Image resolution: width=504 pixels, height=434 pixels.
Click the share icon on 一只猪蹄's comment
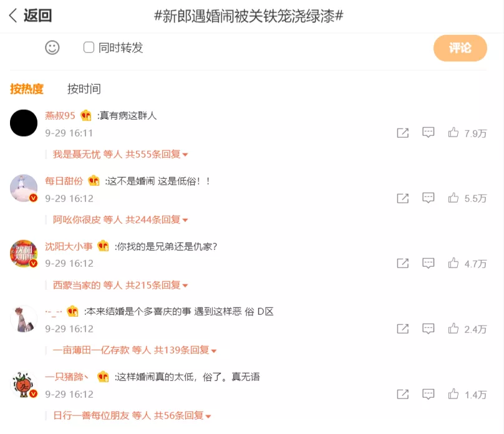403,395
